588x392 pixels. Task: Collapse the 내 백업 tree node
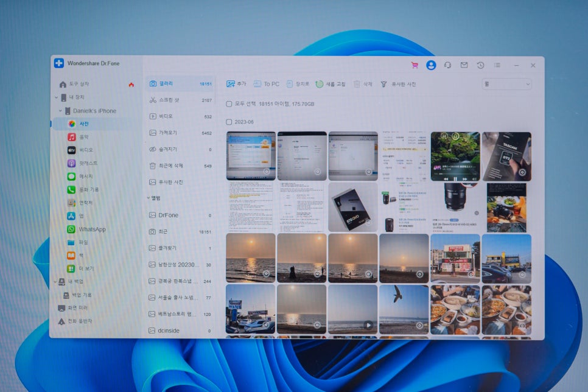coord(55,282)
